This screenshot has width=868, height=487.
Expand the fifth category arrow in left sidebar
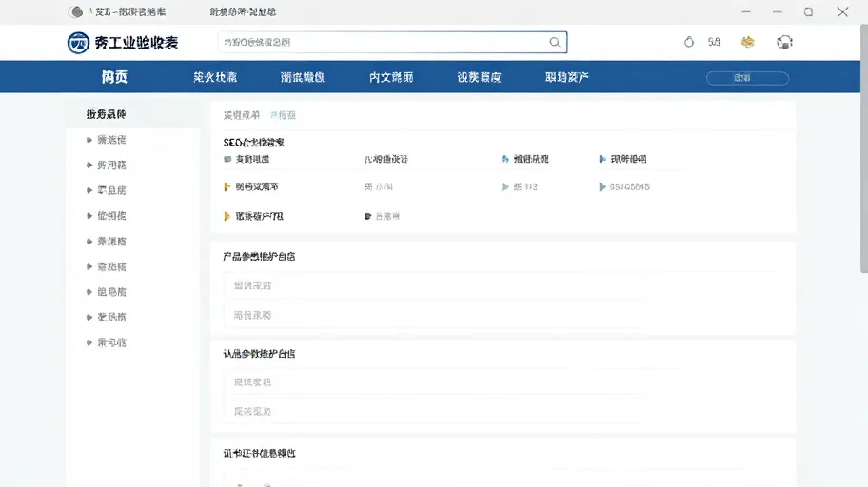click(89, 242)
